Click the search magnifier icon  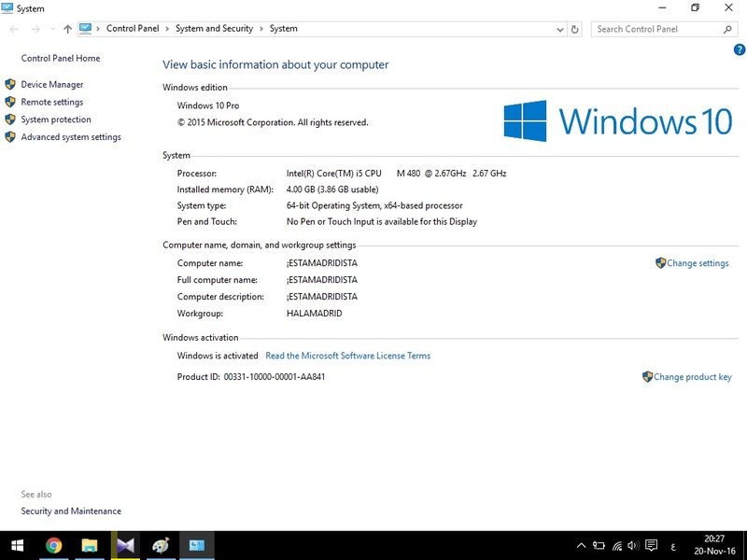727,29
